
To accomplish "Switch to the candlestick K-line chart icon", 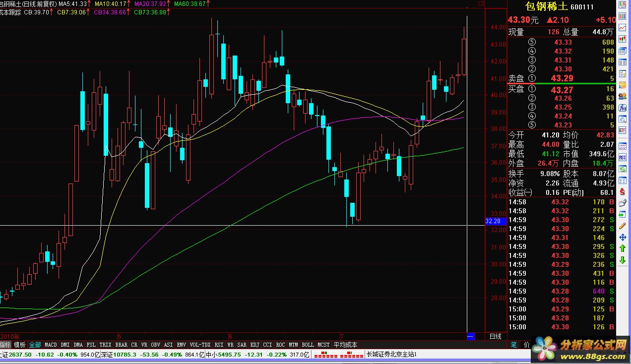I will [x=622, y=39].
